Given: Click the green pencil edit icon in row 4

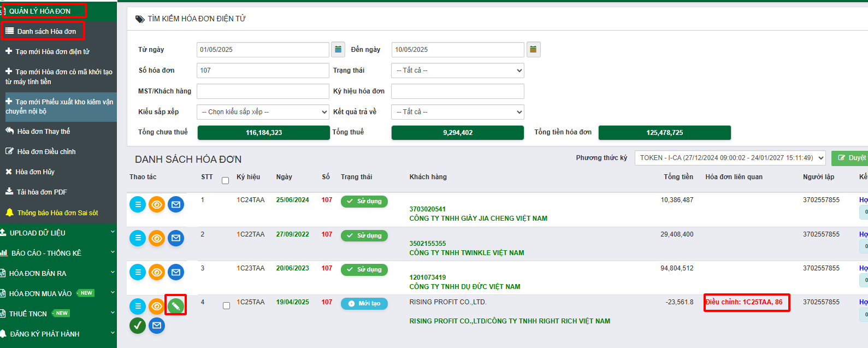Looking at the screenshot, I should coord(175,305).
